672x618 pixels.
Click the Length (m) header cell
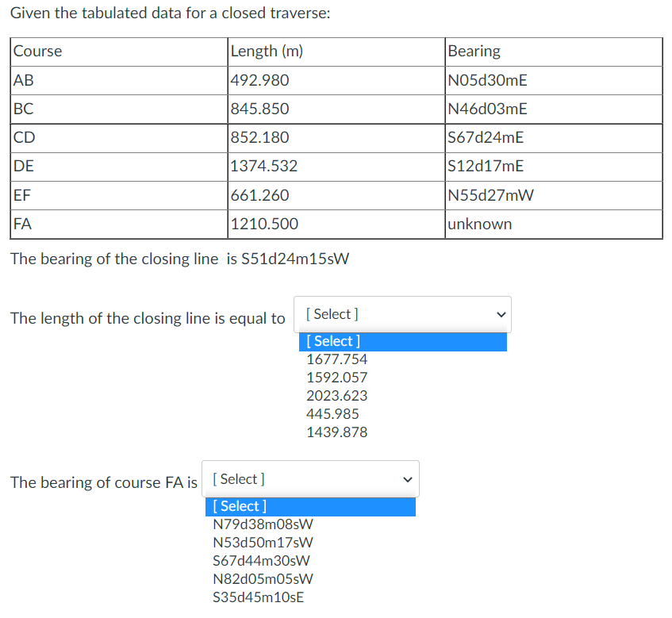[336, 52]
